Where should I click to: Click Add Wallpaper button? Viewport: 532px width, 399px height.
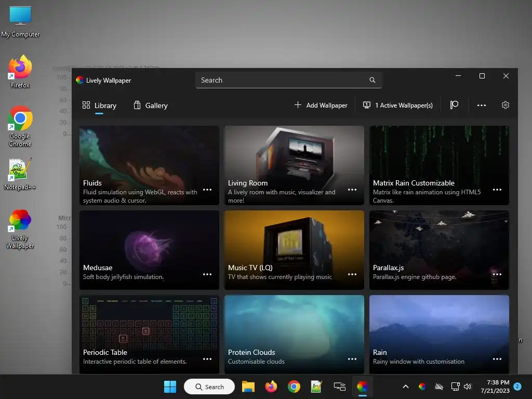(321, 105)
